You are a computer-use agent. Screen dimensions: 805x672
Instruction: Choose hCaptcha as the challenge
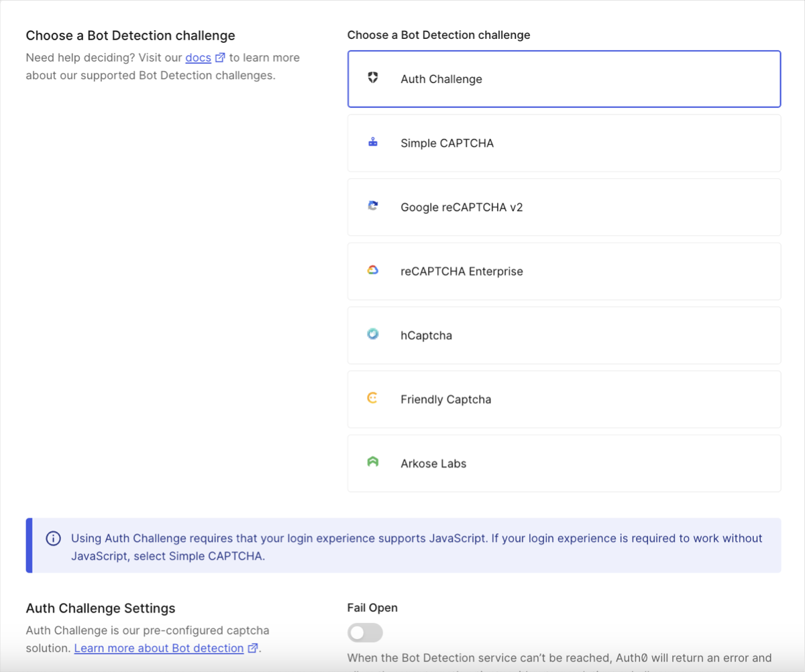tap(564, 335)
